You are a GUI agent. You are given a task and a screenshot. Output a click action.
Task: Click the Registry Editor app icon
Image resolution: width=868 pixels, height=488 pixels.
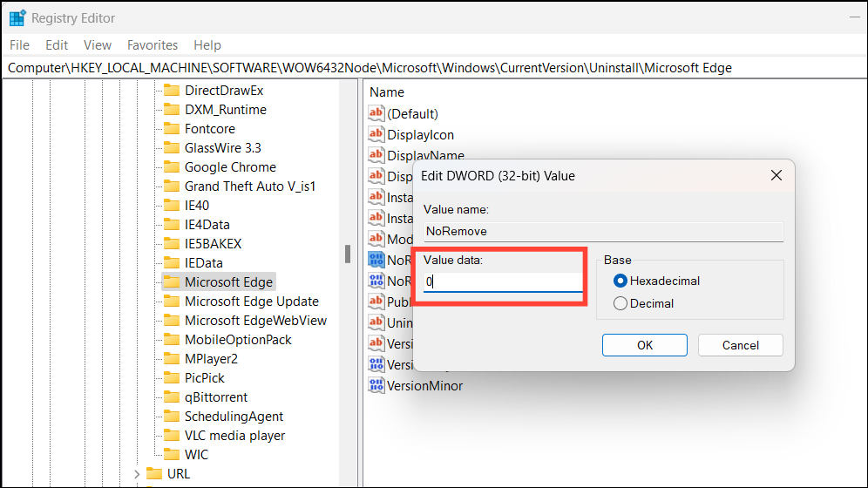point(17,17)
